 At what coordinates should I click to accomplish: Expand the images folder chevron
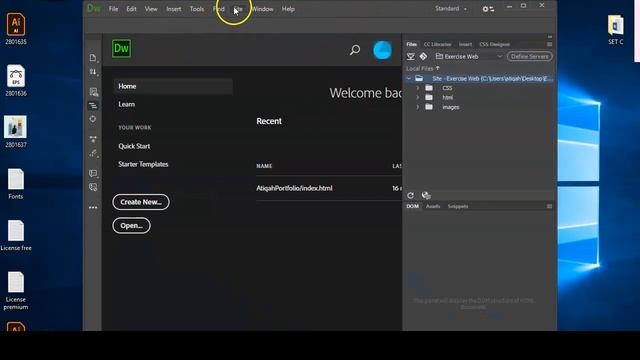click(418, 107)
